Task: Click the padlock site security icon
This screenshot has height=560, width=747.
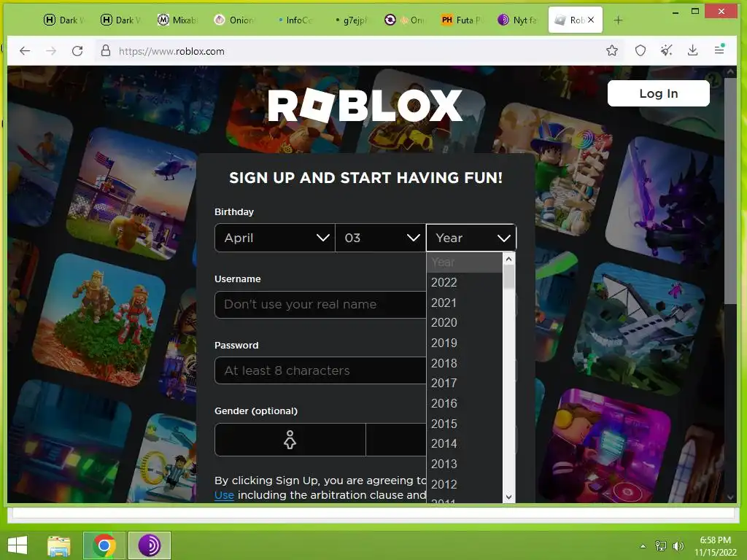Action: tap(106, 51)
